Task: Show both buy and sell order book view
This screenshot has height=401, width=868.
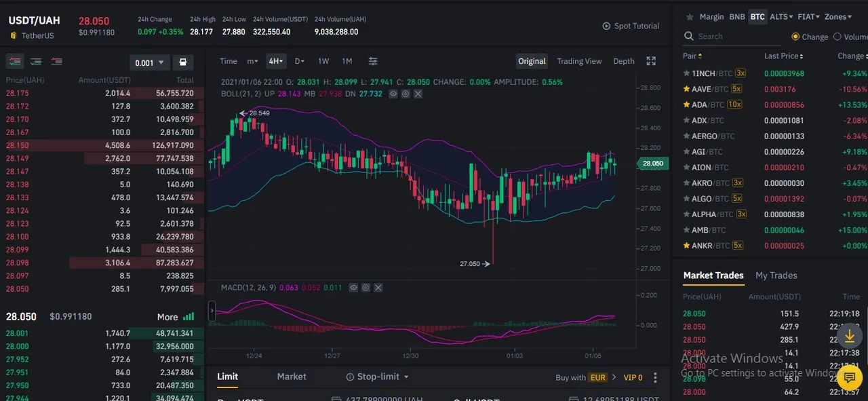Action: click(15, 62)
